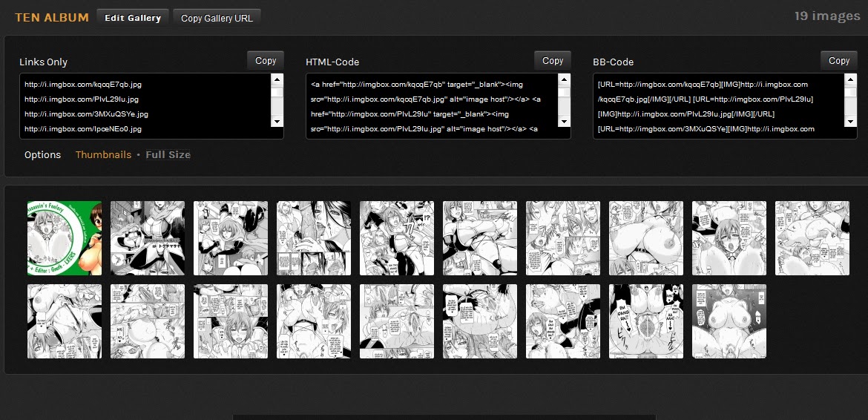Click the down arrow in HTML-Code scrollbar

[x=564, y=121]
